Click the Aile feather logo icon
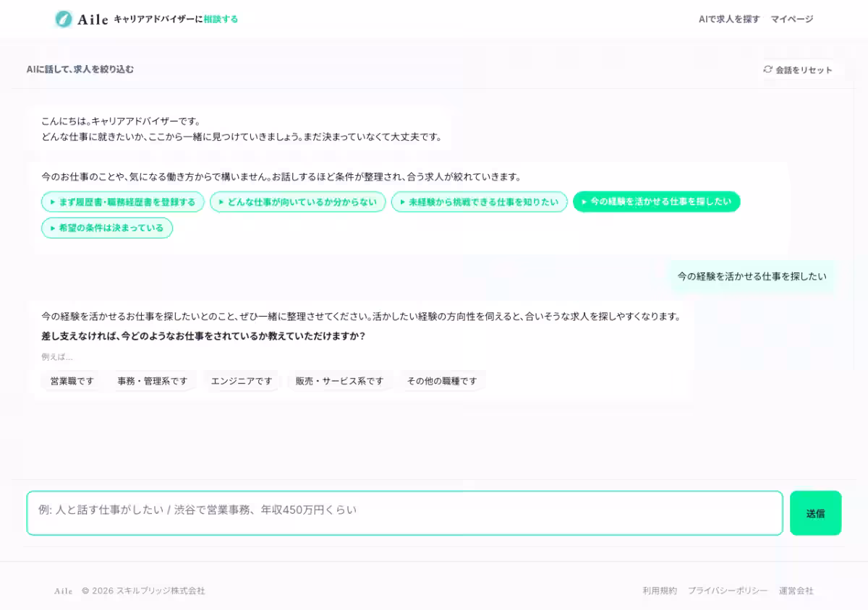Viewport: 868px width, 610px height. pyautogui.click(x=63, y=19)
